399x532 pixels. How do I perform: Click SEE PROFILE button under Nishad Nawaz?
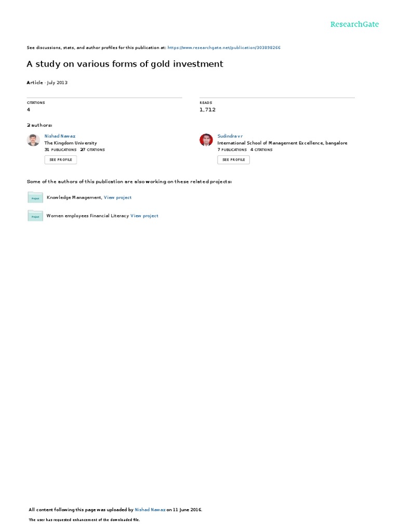tap(61, 160)
